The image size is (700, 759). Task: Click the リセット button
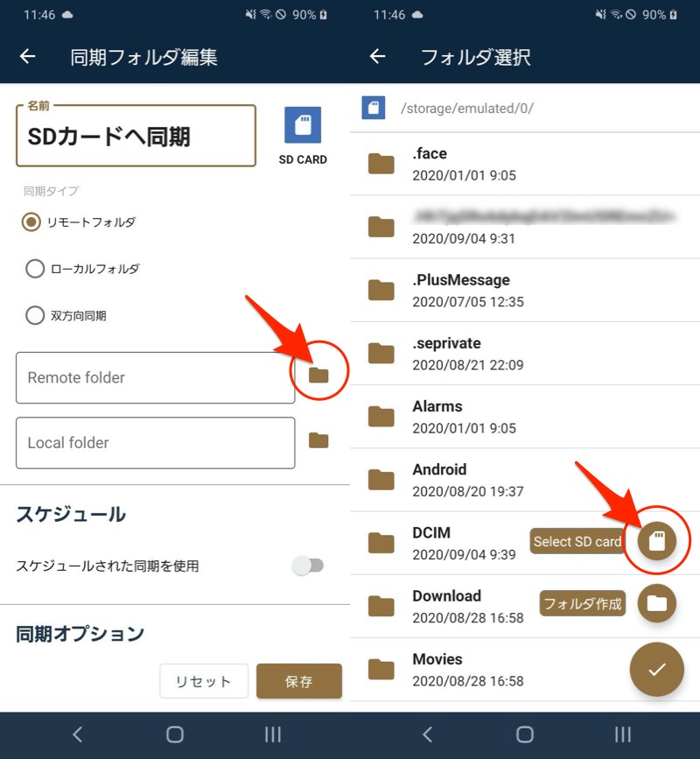click(204, 681)
